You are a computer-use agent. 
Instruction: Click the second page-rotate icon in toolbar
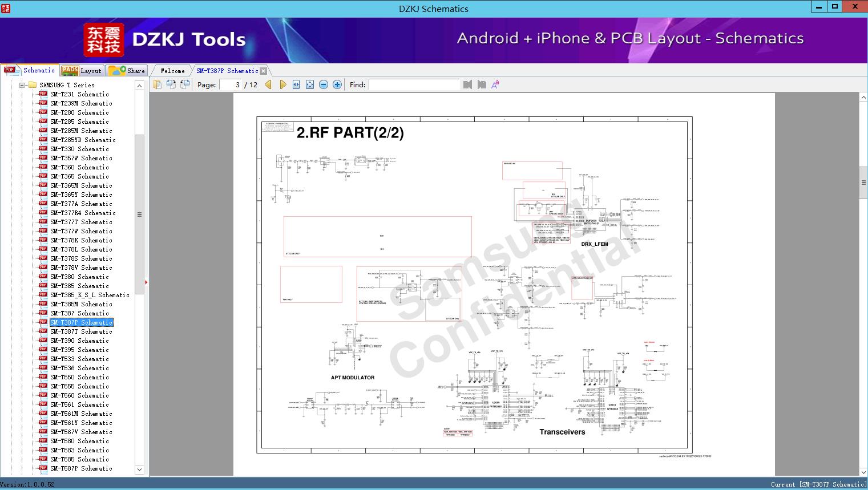coord(171,84)
